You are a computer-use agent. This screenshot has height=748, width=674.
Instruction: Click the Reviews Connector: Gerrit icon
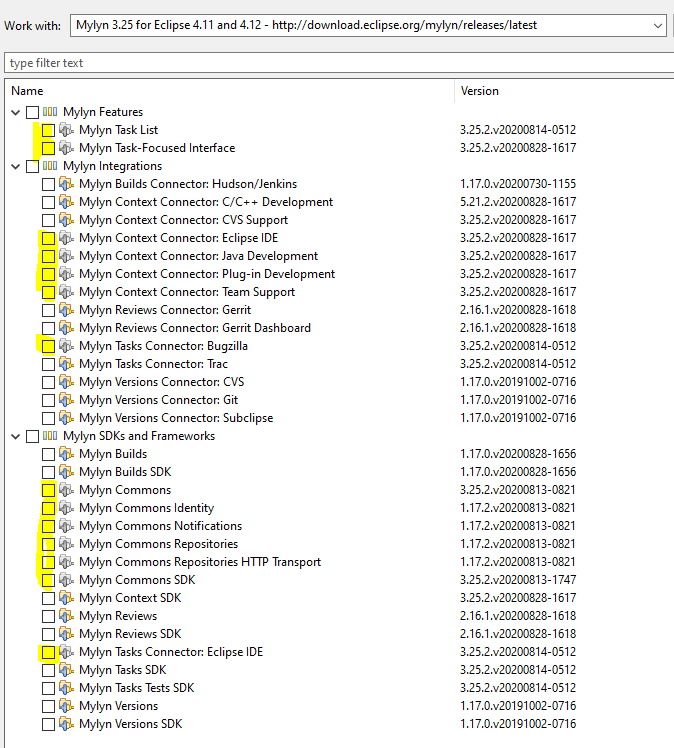[x=66, y=310]
